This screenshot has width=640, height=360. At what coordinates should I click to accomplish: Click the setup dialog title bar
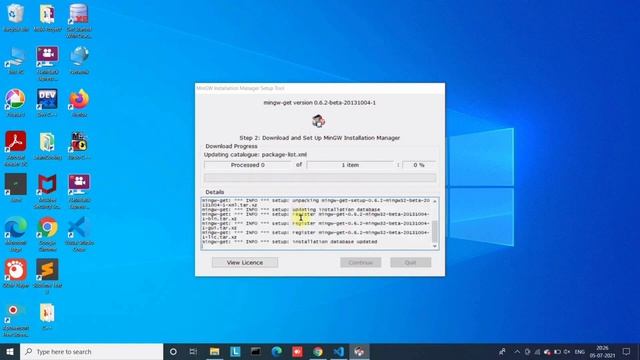point(320,88)
